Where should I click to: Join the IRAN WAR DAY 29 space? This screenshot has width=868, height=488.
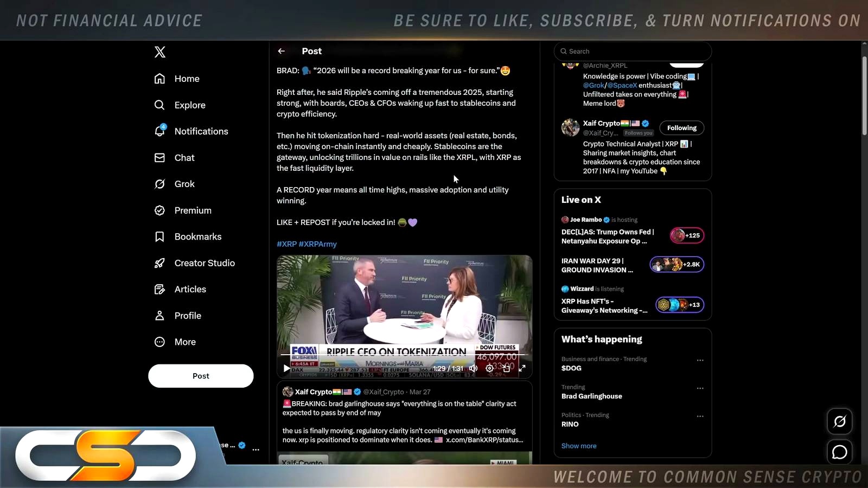pyautogui.click(x=597, y=265)
